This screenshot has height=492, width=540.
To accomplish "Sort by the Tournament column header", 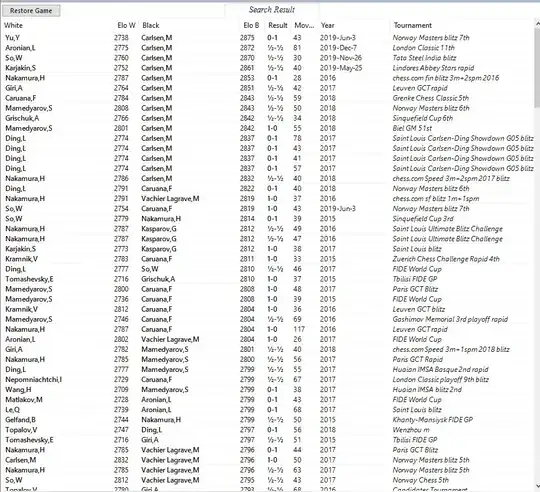I will pyautogui.click(x=413, y=25).
